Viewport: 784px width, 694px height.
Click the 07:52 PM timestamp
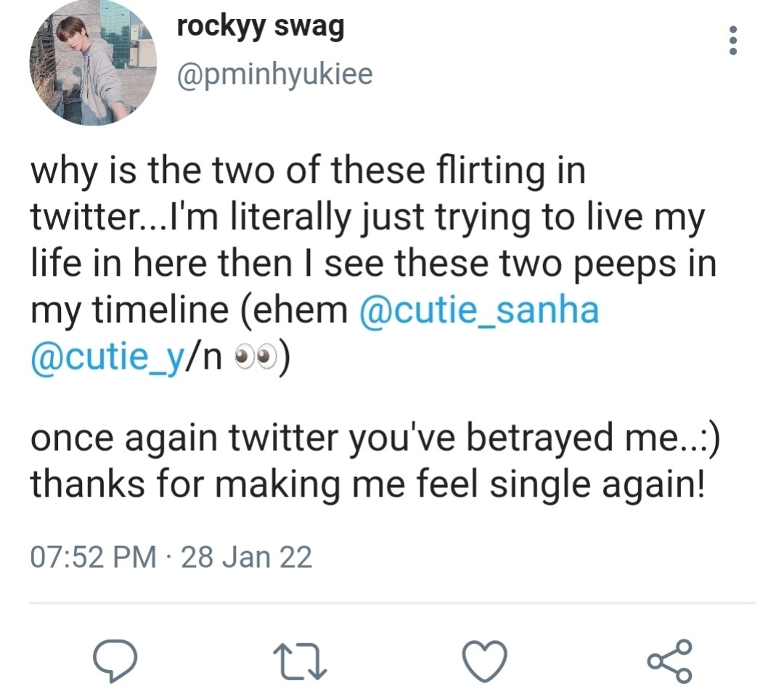pos(93,557)
